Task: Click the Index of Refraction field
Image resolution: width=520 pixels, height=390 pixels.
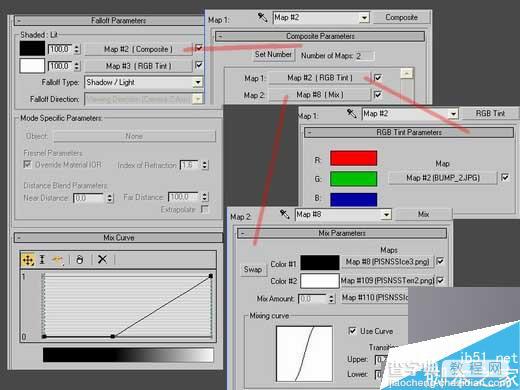Action: (x=190, y=165)
